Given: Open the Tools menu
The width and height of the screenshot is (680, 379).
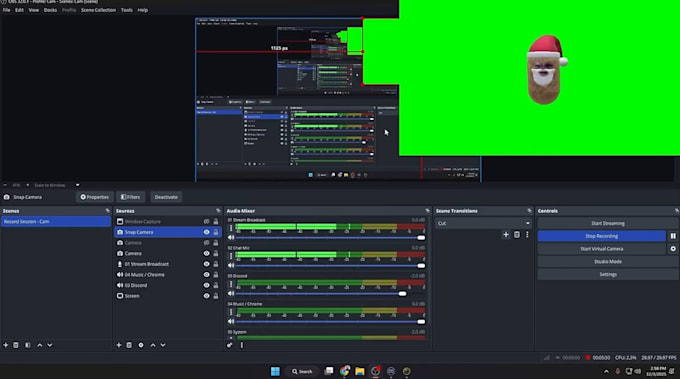Looking at the screenshot, I should point(127,10).
